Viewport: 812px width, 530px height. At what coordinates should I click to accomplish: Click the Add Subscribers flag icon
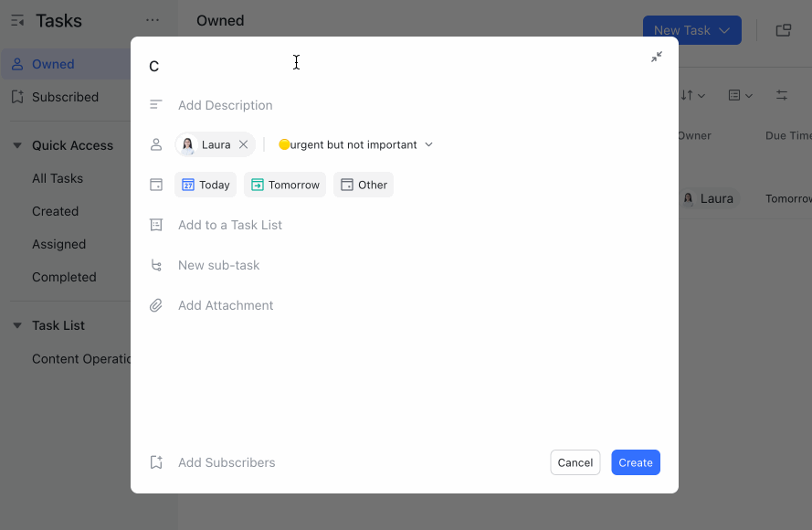click(x=155, y=462)
